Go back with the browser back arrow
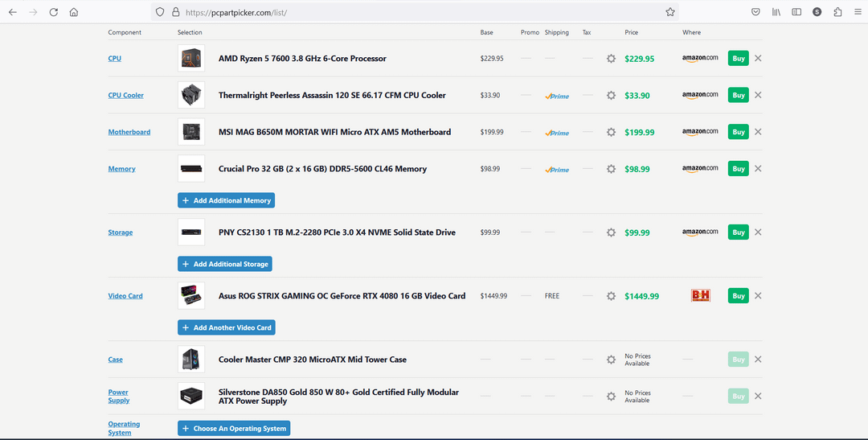This screenshot has height=440, width=868. click(x=13, y=11)
